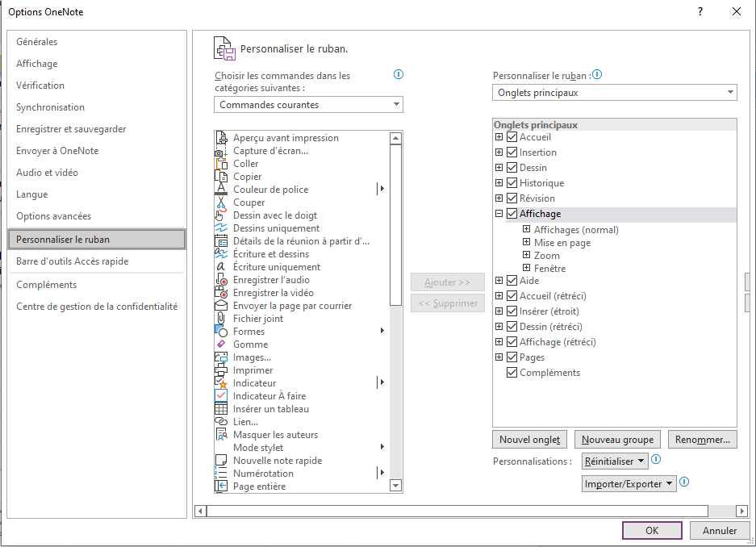Select the Aperçu avant impression command icon
This screenshot has height=547, width=756.
tap(221, 138)
